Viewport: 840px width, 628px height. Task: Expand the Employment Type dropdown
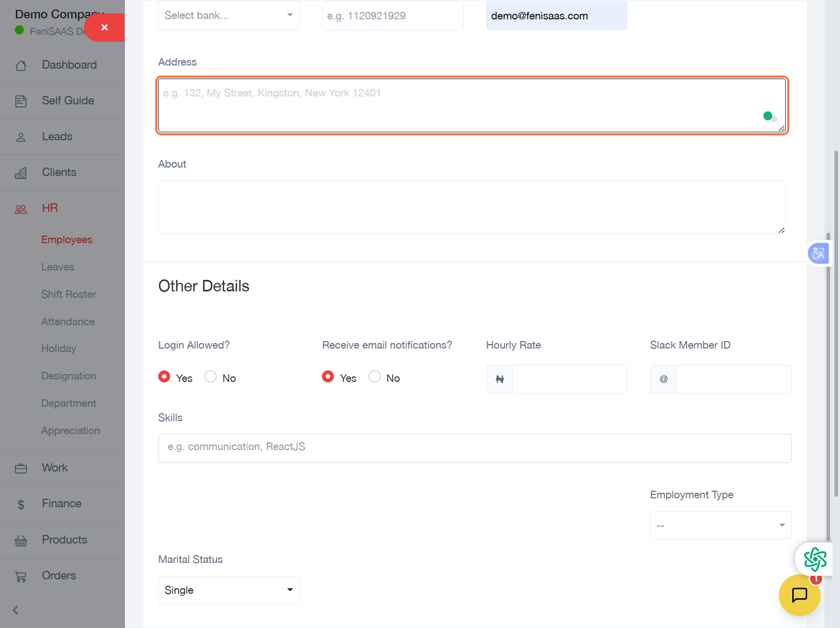[x=720, y=525]
